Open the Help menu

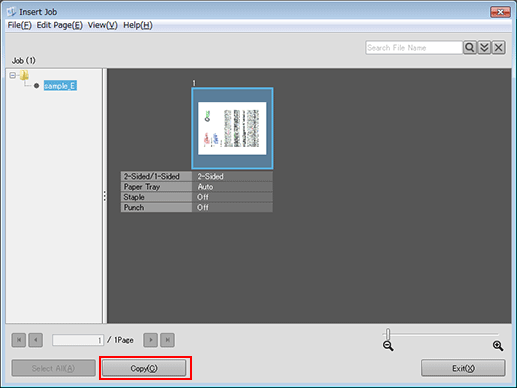[x=138, y=25]
